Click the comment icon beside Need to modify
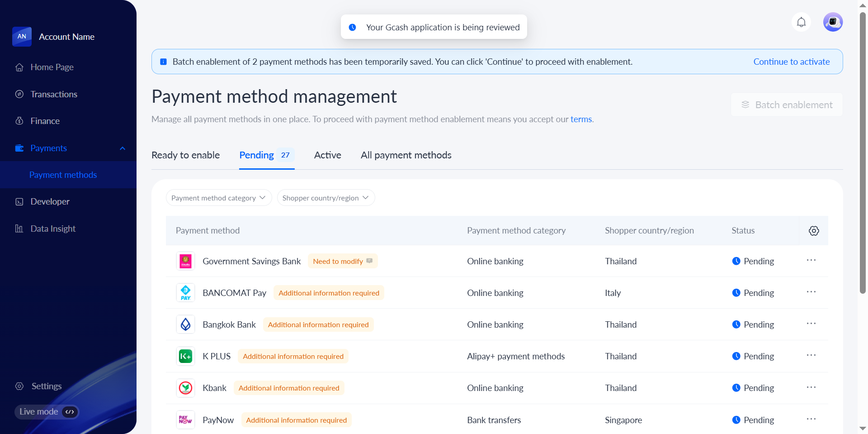 369,261
